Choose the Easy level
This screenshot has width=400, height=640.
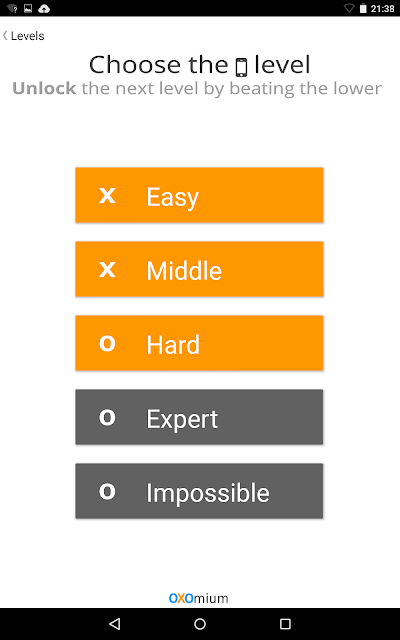click(199, 195)
